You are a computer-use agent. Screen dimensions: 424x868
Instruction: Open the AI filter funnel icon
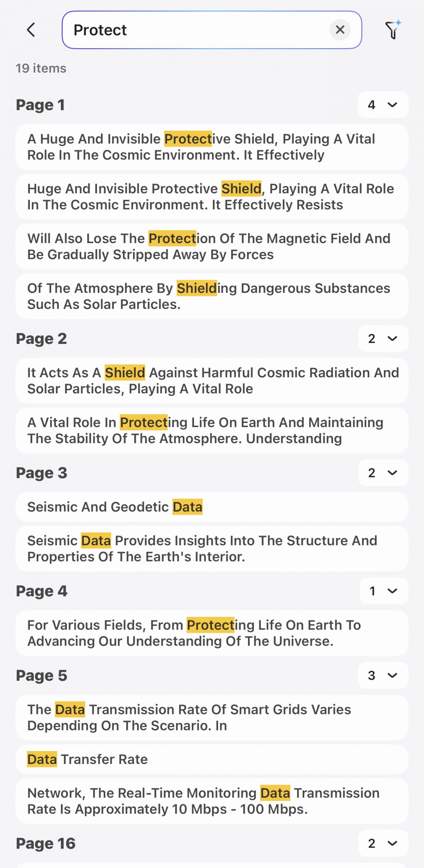click(392, 30)
